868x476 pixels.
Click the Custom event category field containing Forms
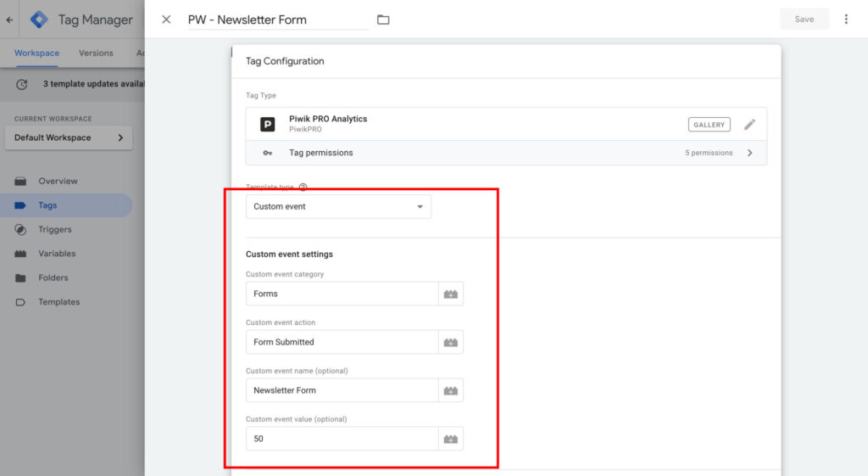tap(342, 294)
